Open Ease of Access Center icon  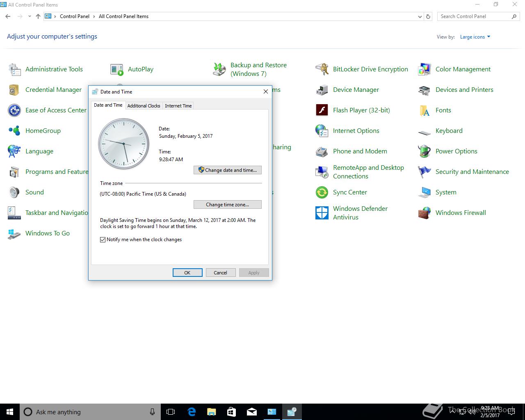[x=14, y=110]
